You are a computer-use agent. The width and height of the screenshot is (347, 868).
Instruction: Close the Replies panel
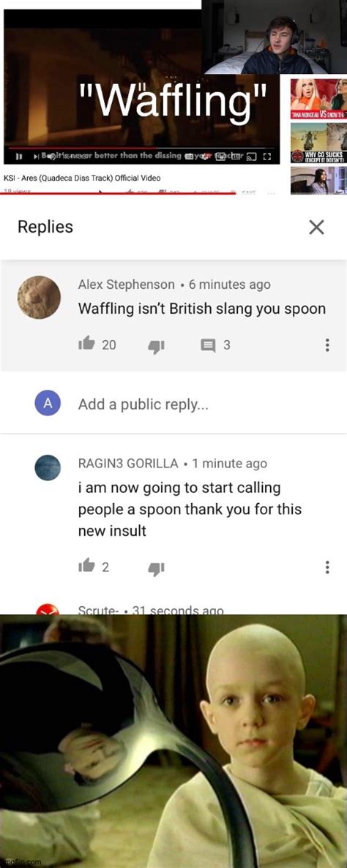point(316,227)
